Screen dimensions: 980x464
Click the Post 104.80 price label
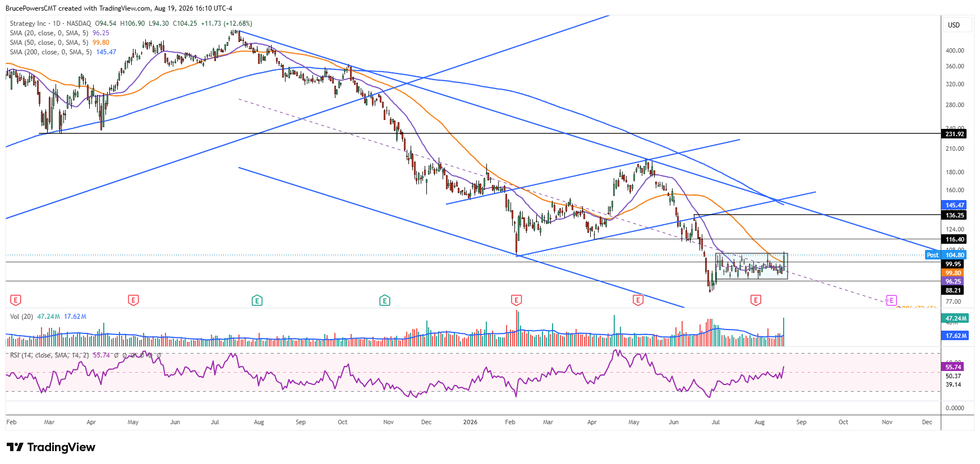946,255
